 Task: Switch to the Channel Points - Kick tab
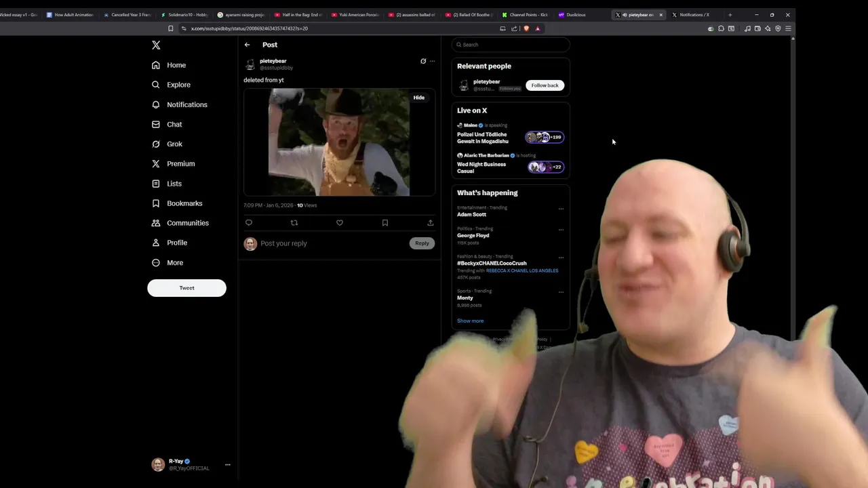tap(526, 14)
